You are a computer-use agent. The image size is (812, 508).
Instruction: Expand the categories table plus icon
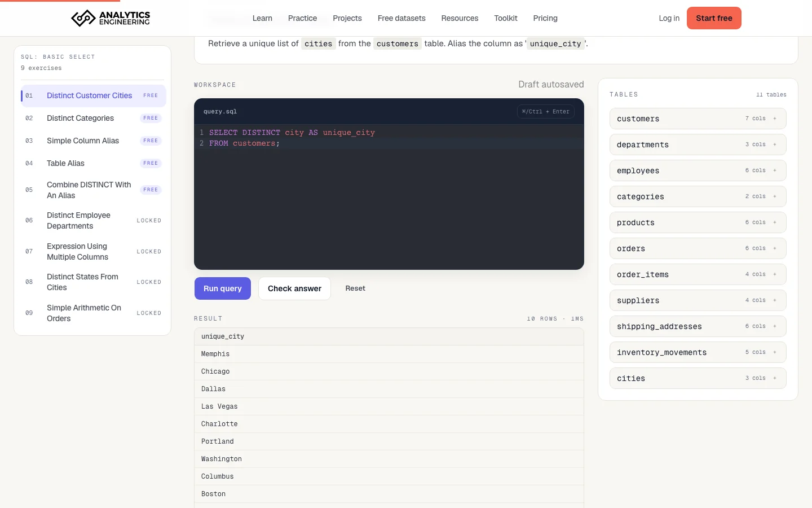pyautogui.click(x=775, y=196)
